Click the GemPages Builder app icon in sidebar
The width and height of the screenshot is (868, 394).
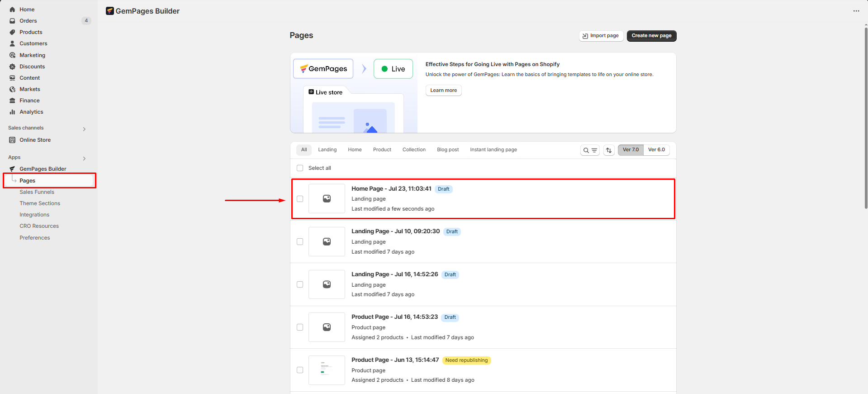coord(12,169)
